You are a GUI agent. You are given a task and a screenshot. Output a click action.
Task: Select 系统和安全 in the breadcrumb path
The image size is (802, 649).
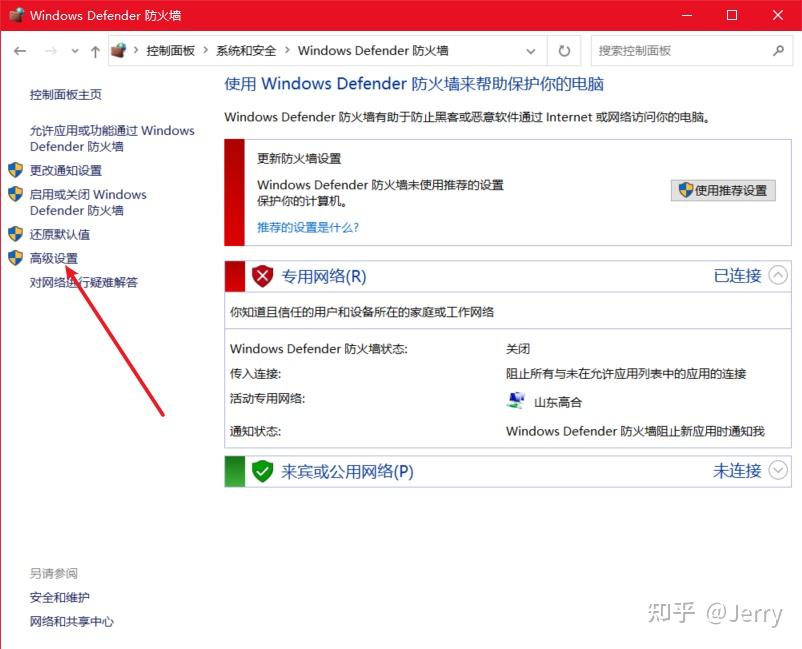tap(246, 51)
